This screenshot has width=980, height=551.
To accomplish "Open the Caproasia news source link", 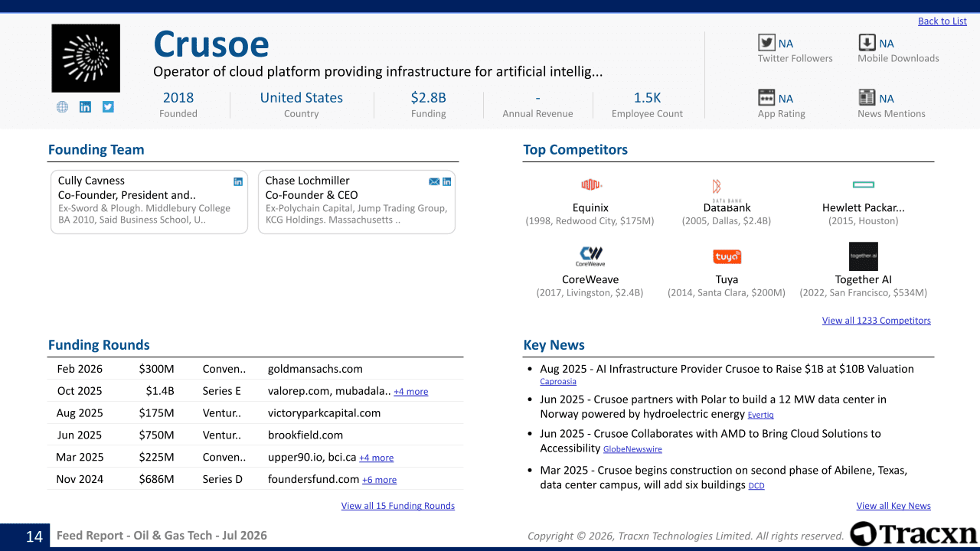I will tap(558, 381).
